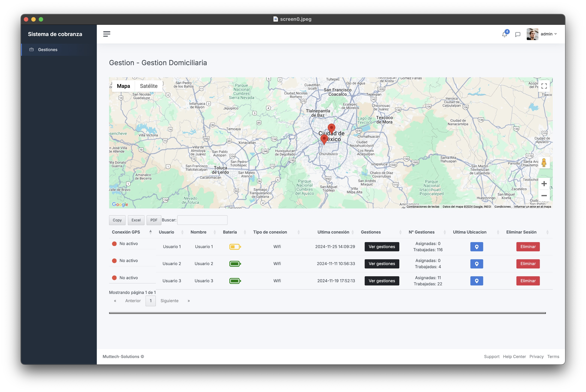586x392 pixels.
Task: Click Eliminar for Usuario 2 session
Action: point(528,264)
